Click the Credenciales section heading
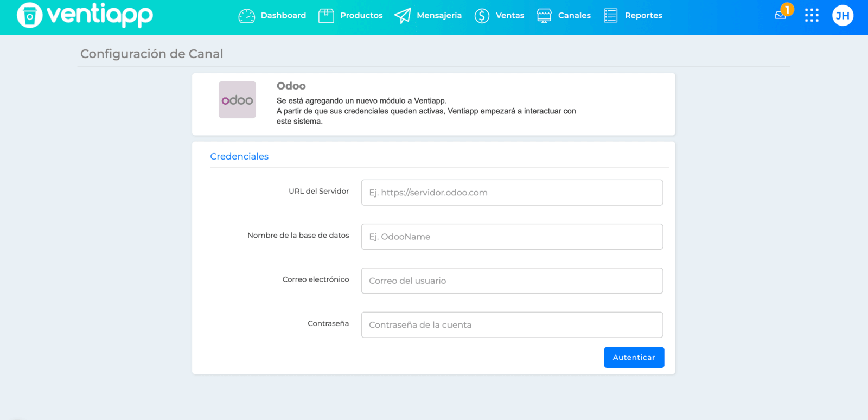 [239, 156]
